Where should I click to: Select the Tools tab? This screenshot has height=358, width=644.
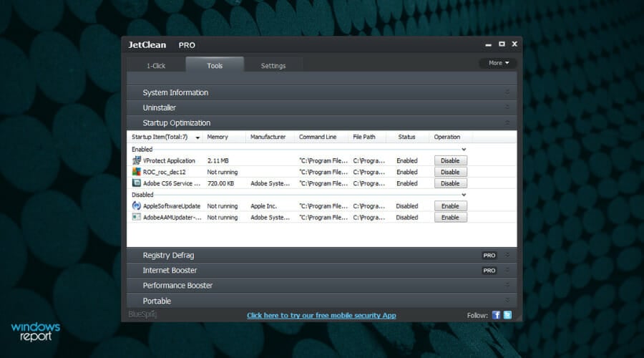point(215,65)
